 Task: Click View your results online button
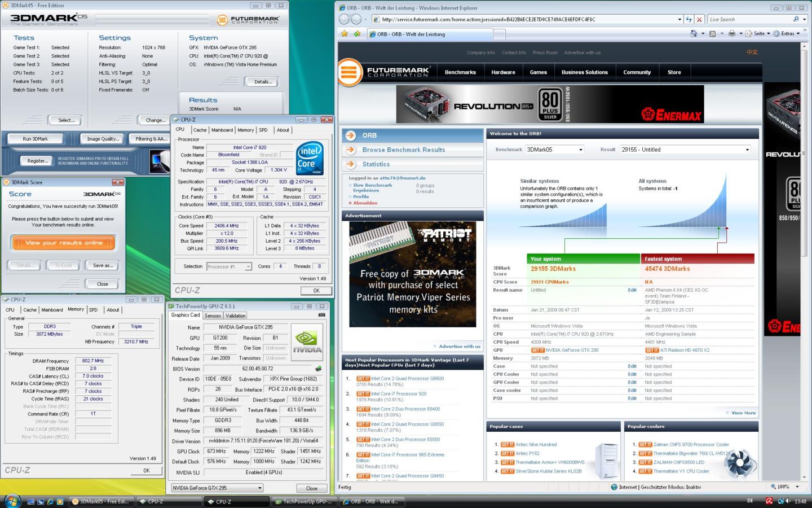pyautogui.click(x=64, y=243)
